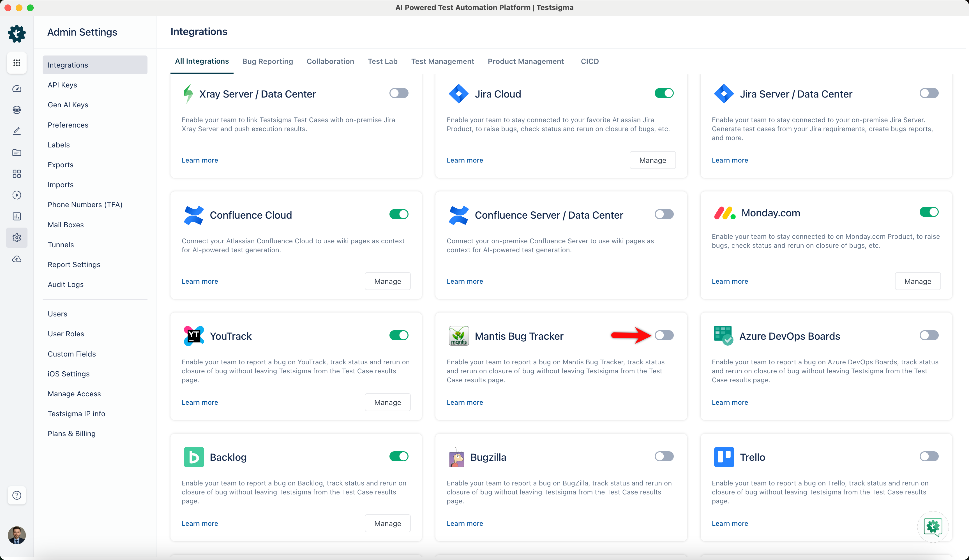Click the robot agent icon in sidebar
The image size is (969, 560).
[x=17, y=110]
